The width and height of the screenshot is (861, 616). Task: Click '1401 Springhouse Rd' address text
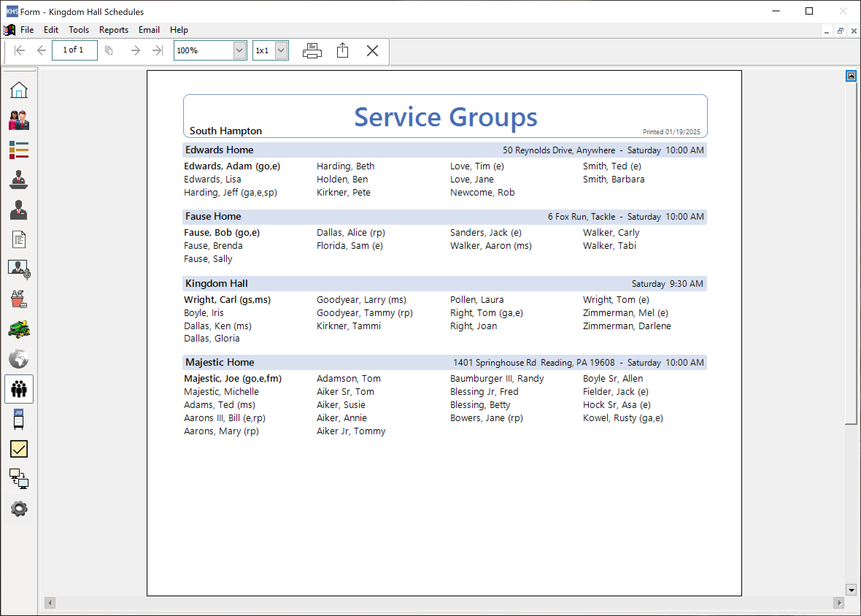pyautogui.click(x=494, y=363)
